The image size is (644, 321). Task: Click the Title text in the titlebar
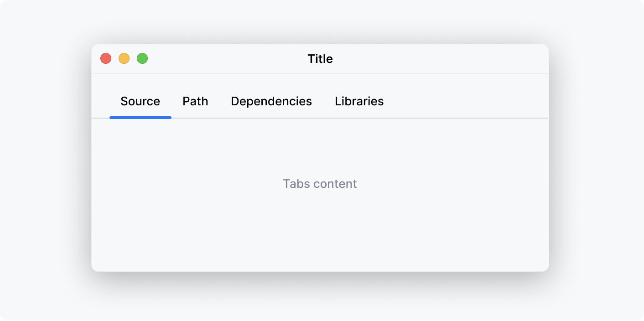(320, 59)
